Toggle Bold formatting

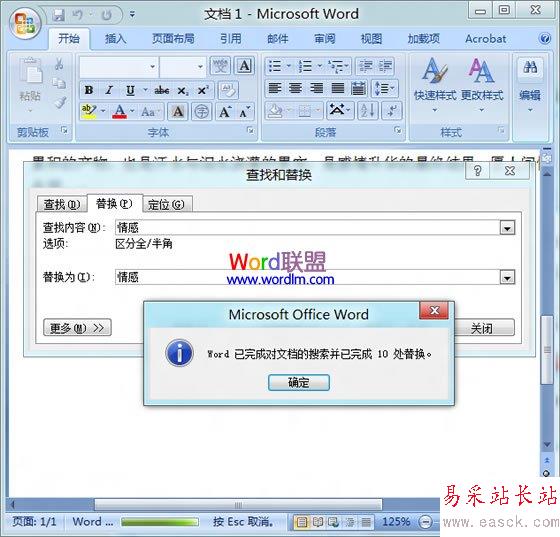[x=89, y=90]
